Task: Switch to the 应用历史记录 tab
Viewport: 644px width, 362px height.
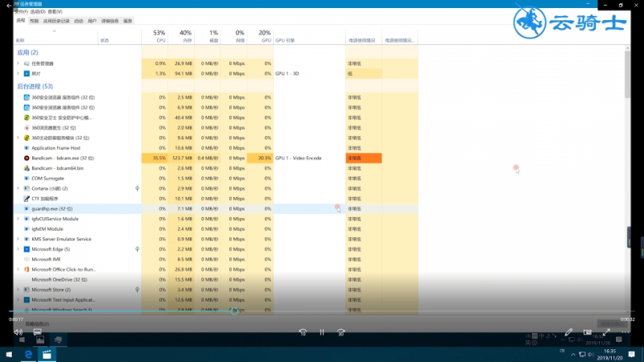Action: coord(56,21)
